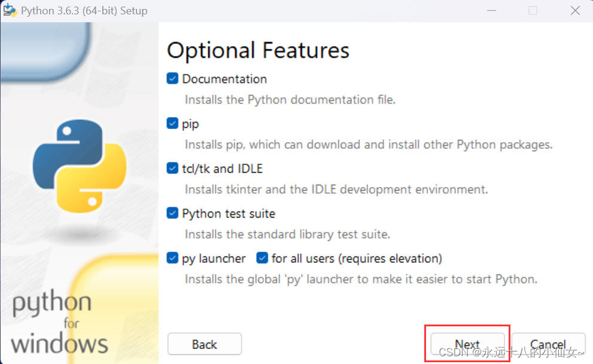
Task: Uncheck the py launcher option
Action: click(x=172, y=258)
